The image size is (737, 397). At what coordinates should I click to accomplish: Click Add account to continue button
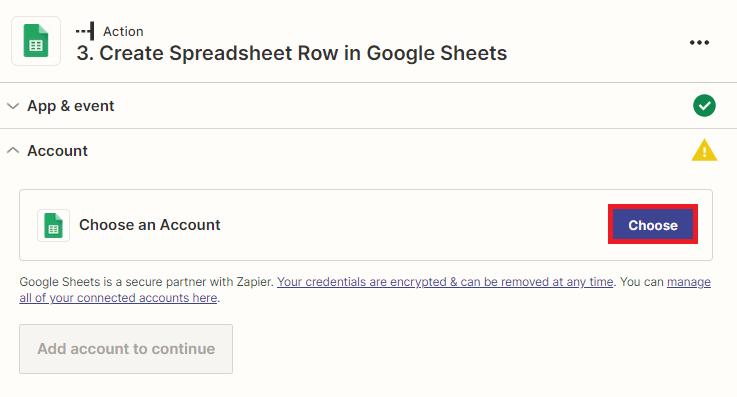126,349
